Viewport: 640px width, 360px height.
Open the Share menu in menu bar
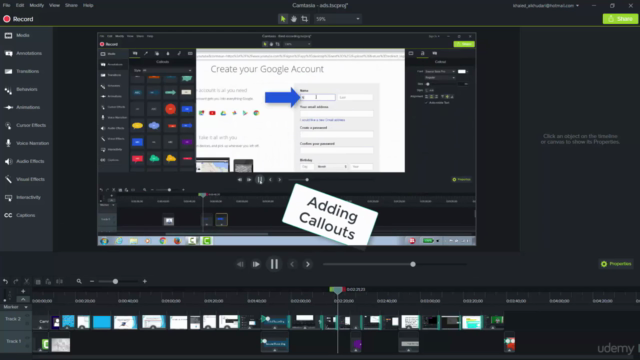71,5
